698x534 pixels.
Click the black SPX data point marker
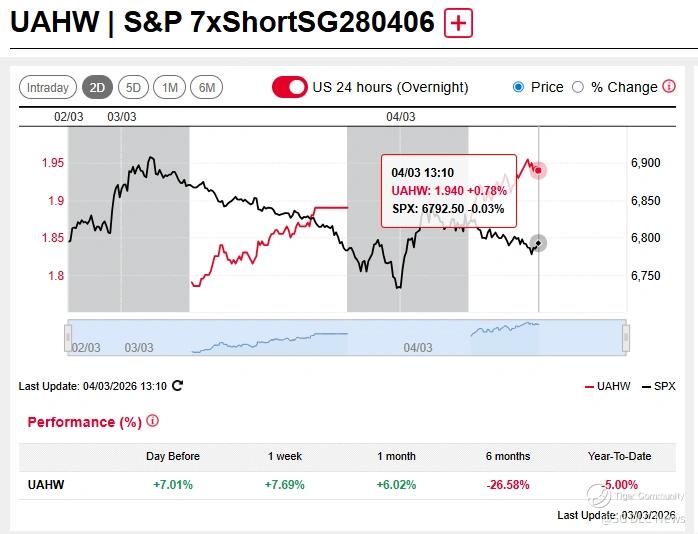[538, 243]
